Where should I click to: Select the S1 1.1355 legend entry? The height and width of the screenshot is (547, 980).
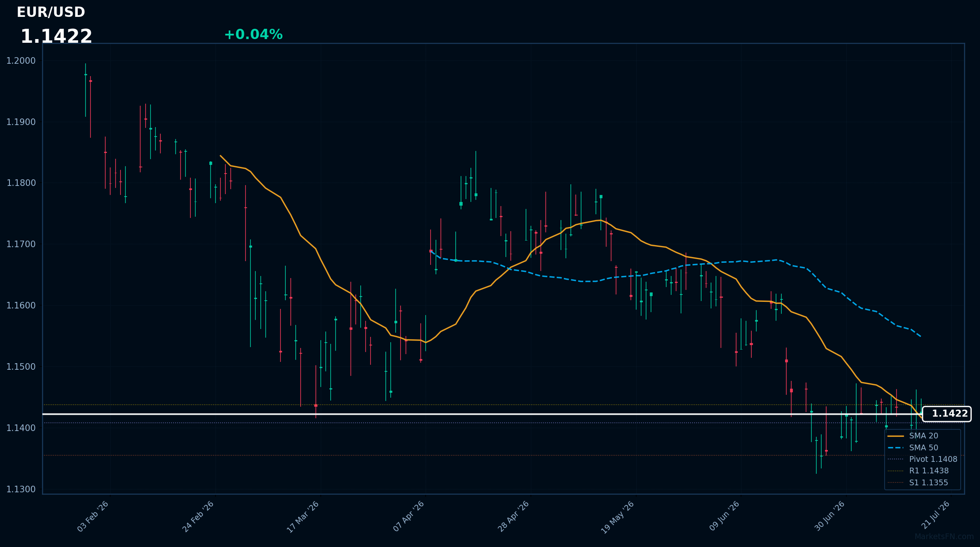(918, 483)
